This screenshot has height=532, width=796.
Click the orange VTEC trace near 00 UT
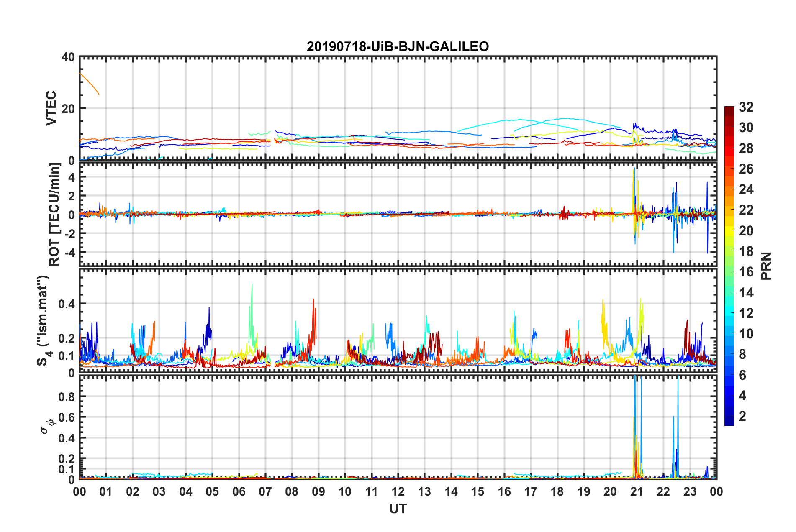point(90,84)
